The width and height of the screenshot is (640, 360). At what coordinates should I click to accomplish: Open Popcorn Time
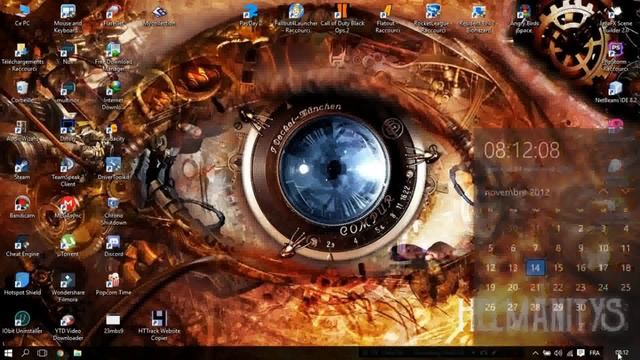click(x=113, y=284)
